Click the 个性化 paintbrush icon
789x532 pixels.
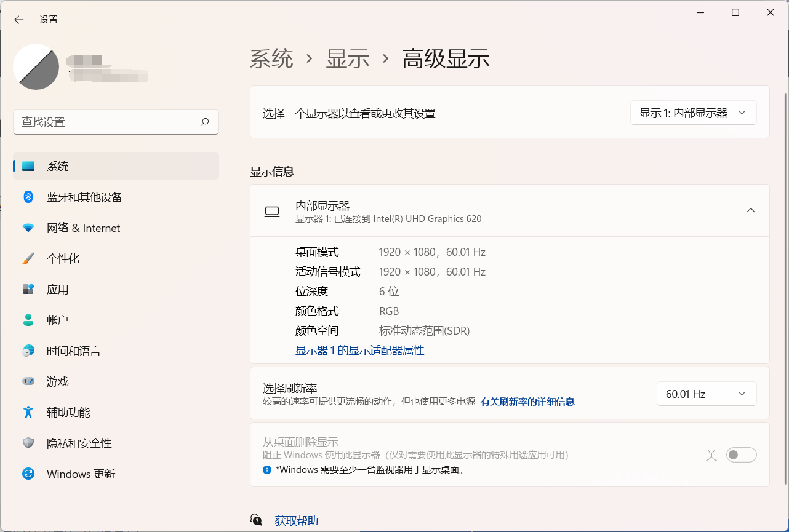28,258
